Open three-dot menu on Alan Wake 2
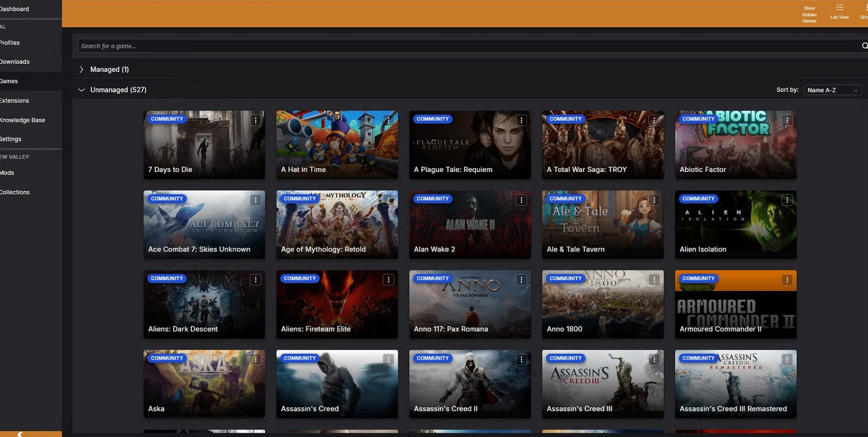The image size is (868, 437). [x=521, y=200]
